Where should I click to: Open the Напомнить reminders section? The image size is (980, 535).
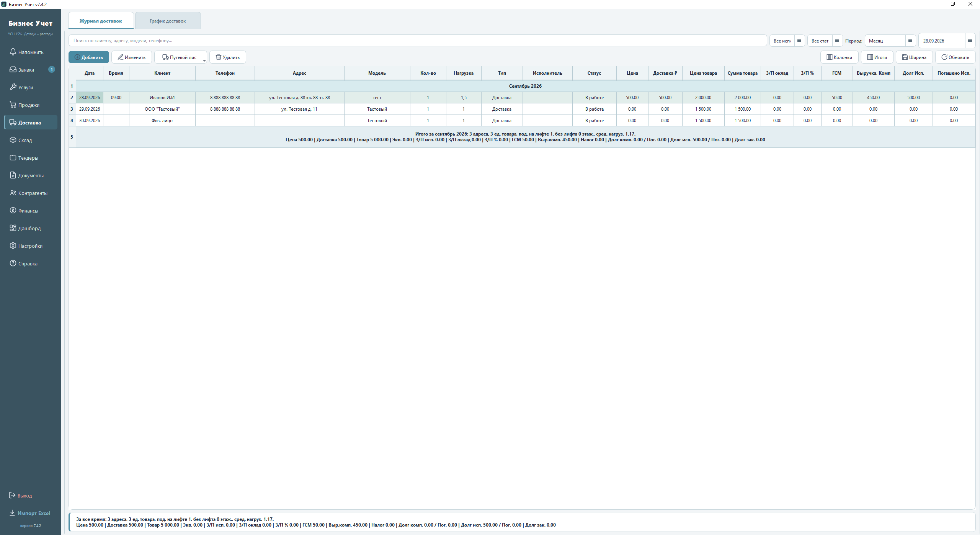coord(31,52)
